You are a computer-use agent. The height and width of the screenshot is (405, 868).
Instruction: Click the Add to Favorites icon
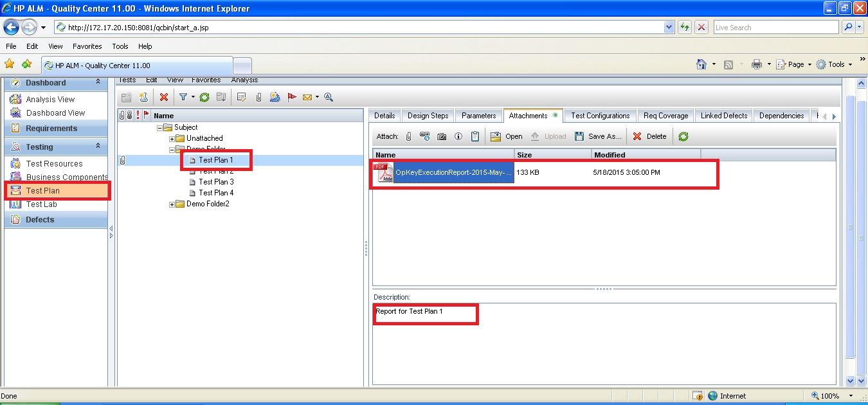pyautogui.click(x=26, y=64)
